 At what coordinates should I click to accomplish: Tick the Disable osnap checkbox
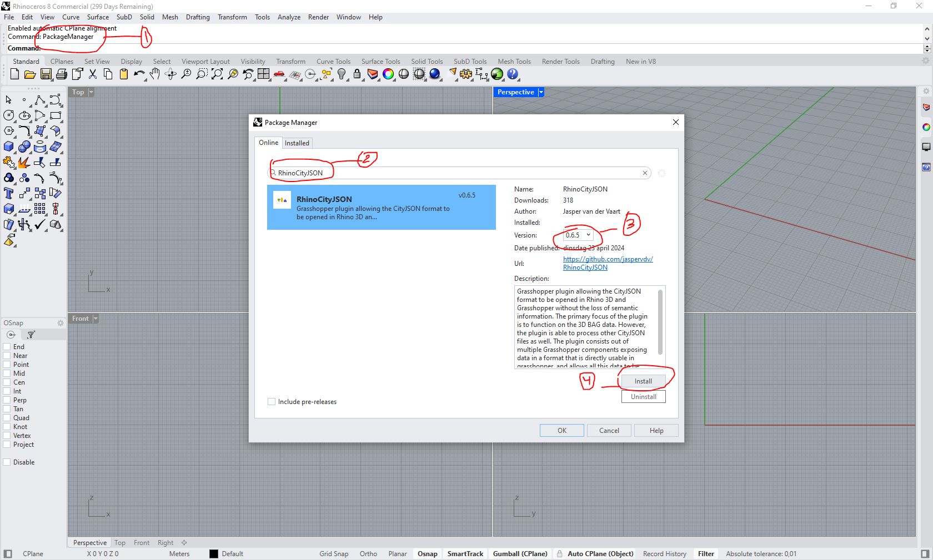7,462
